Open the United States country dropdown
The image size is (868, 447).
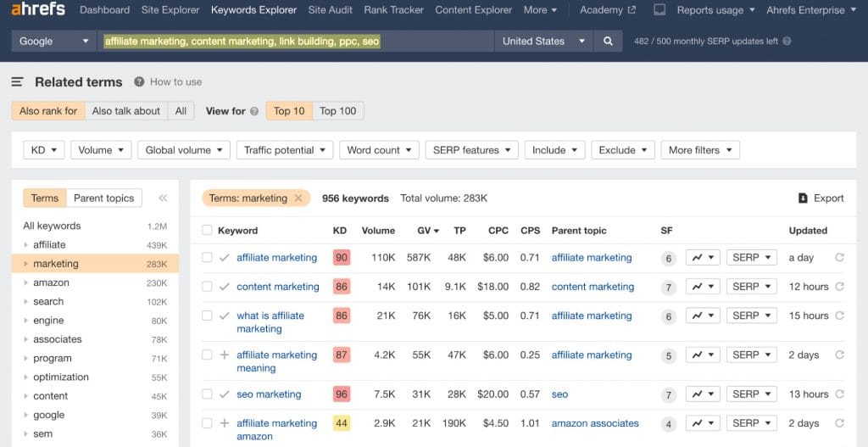[x=543, y=41]
